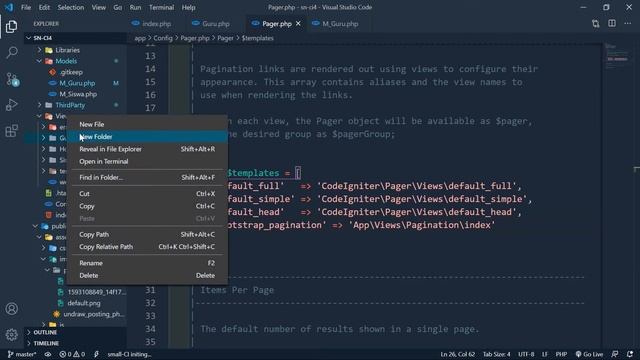Choose Rename from context menu
640x360 pixels.
[147, 263]
